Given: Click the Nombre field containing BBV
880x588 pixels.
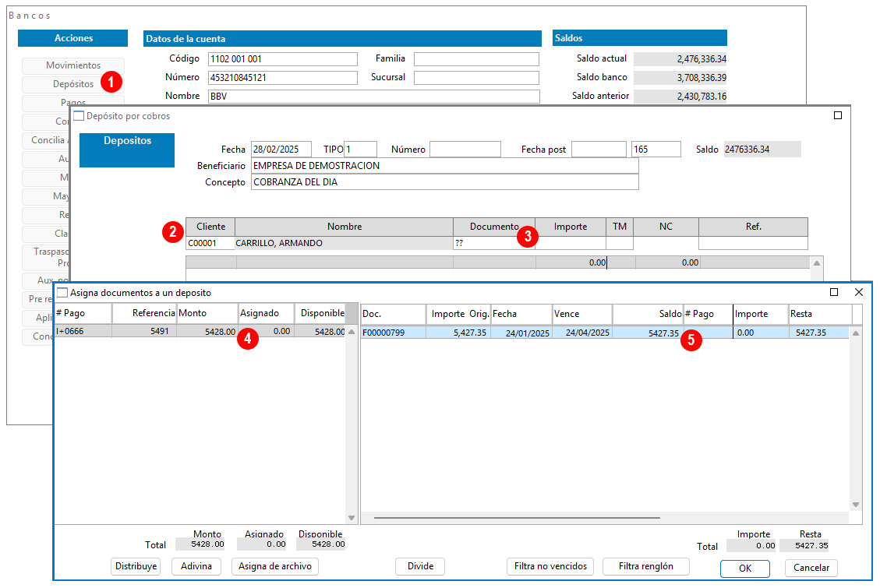Looking at the screenshot, I should coord(374,97).
